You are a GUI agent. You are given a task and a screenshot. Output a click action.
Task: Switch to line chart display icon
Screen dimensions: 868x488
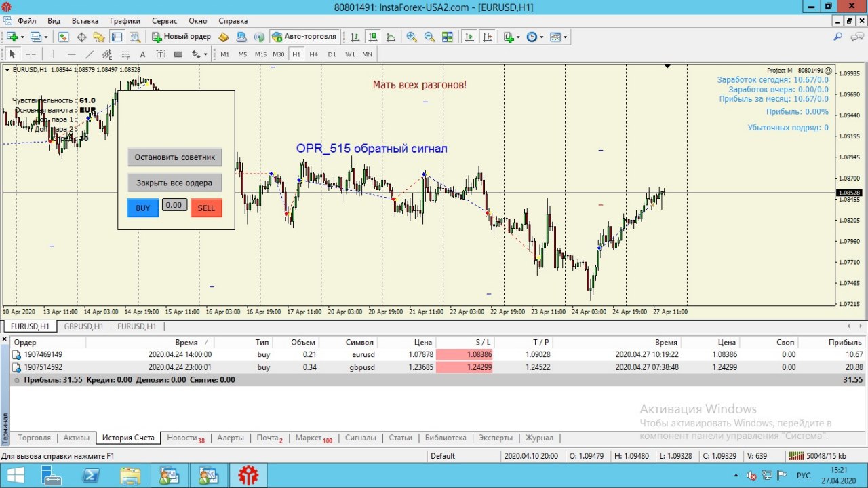(x=390, y=37)
